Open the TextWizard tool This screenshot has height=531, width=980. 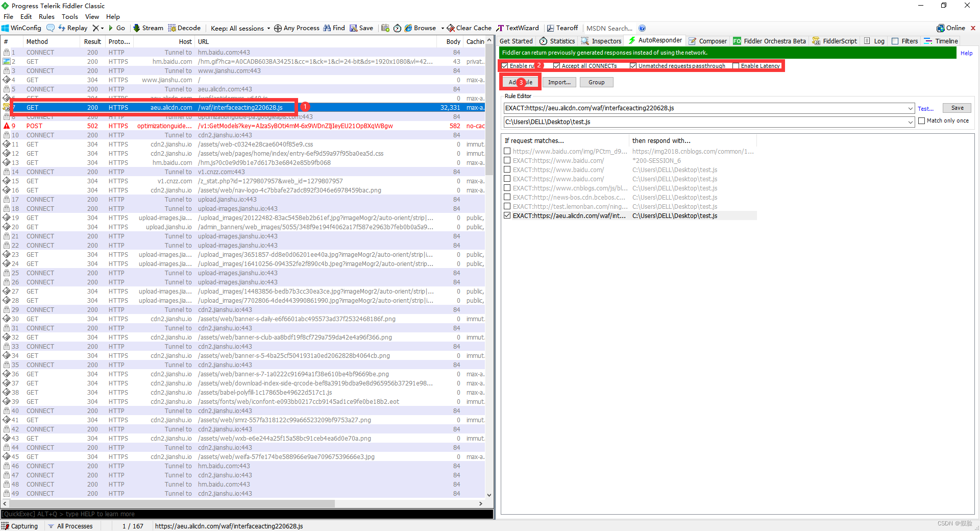pyautogui.click(x=518, y=28)
